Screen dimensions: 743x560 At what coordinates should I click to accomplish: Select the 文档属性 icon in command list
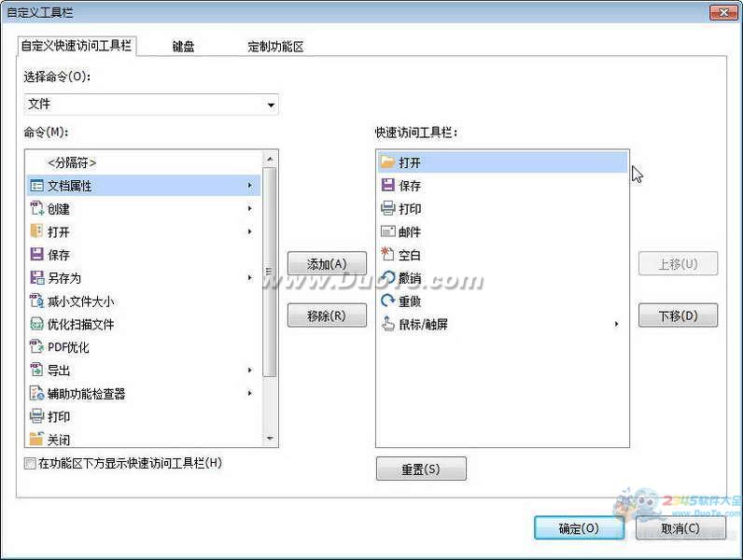click(36, 186)
